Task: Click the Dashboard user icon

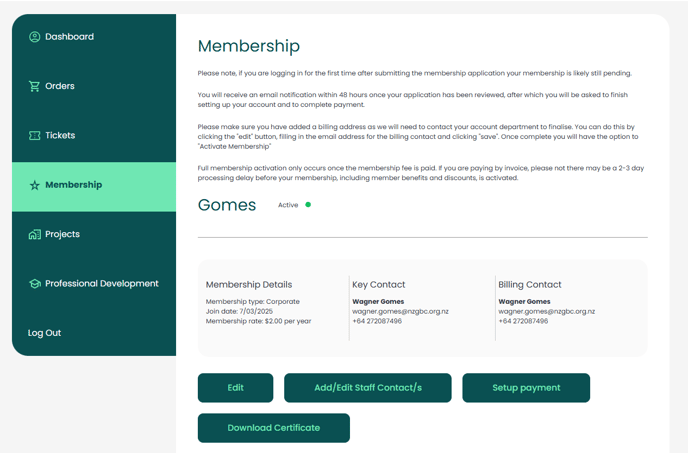Action: pyautogui.click(x=34, y=37)
